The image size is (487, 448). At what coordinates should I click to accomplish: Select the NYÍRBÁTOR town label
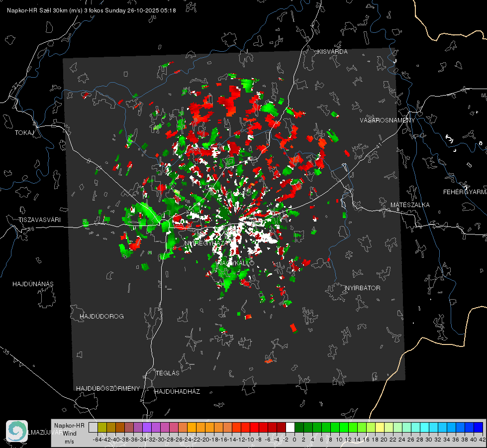tap(363, 288)
